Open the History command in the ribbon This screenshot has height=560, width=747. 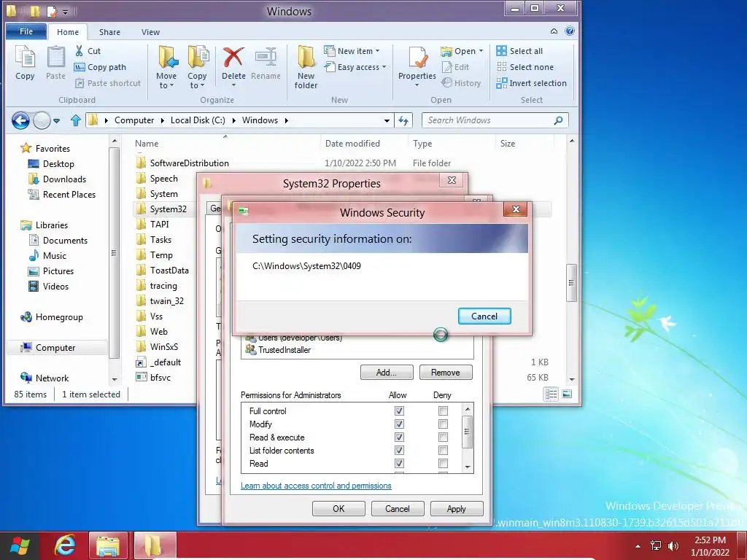(461, 83)
